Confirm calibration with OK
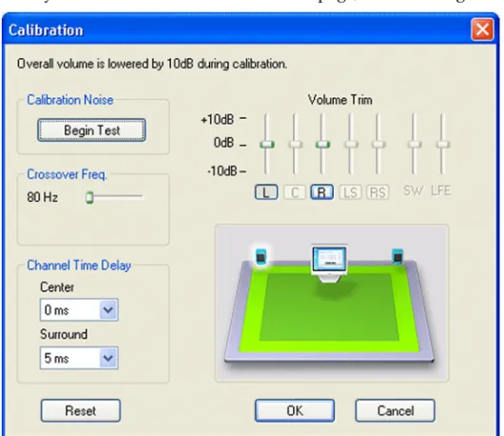This screenshot has height=436, width=504. pos(295,410)
